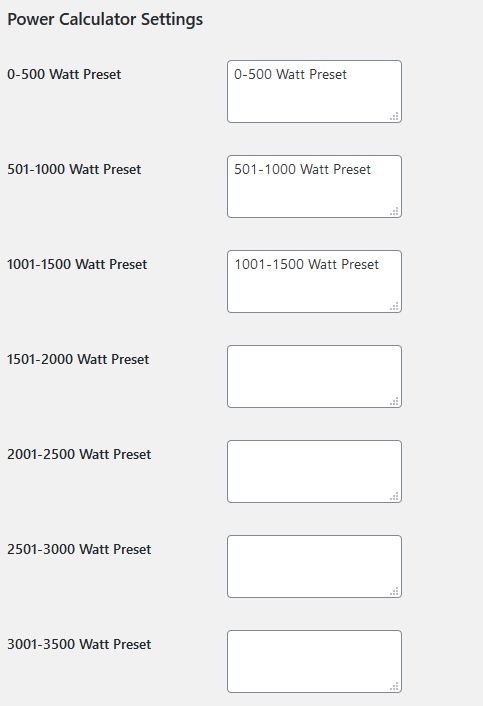Focus the empty 2001-2500 Watt Preset textarea
This screenshot has height=706, width=483.
point(314,471)
